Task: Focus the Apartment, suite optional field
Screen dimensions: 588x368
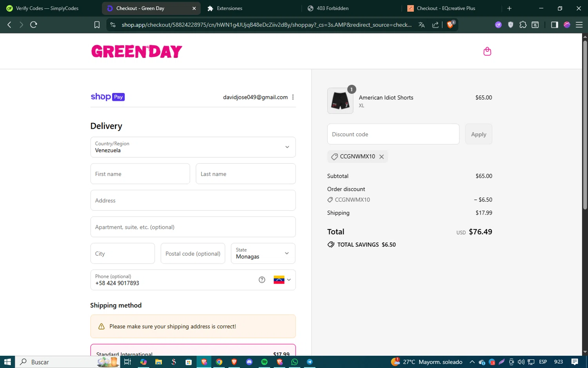Action: click(193, 227)
